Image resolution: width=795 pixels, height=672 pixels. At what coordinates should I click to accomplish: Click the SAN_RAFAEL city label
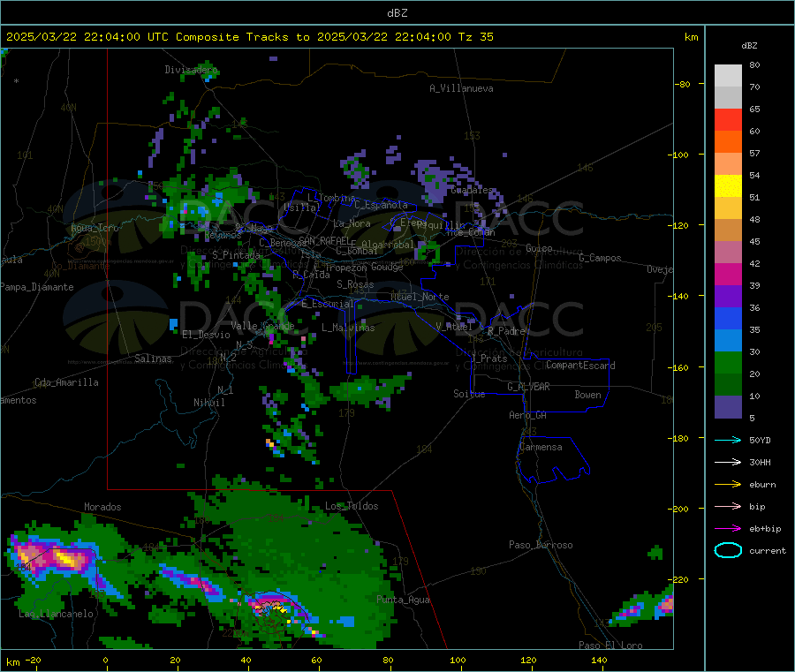(x=324, y=240)
